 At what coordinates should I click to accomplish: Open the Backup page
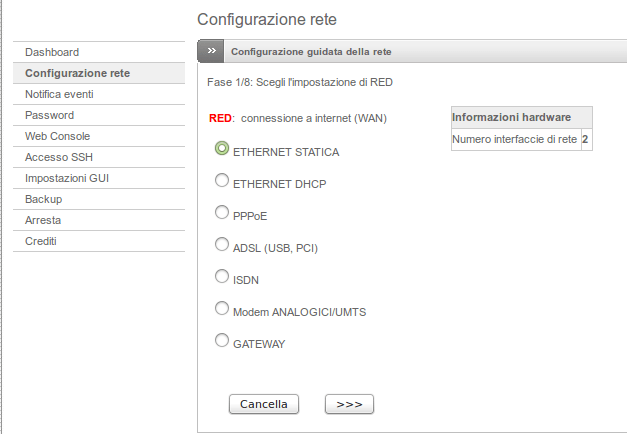(x=99, y=199)
